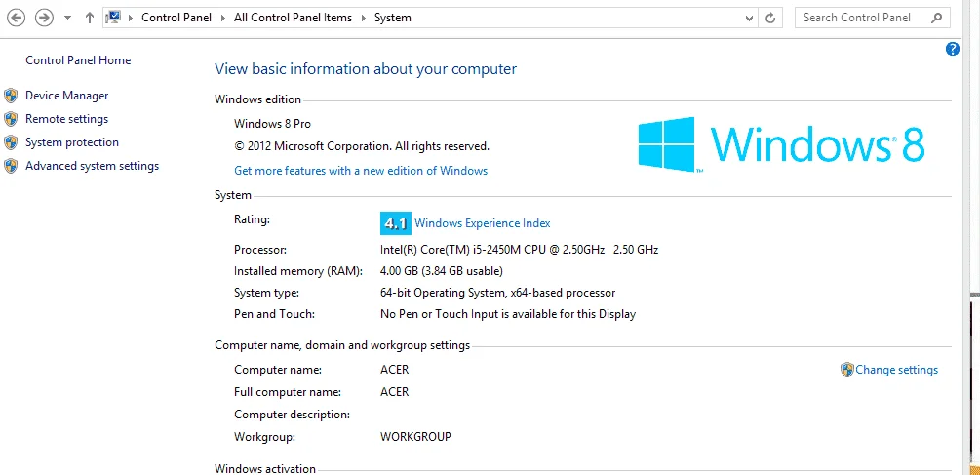The width and height of the screenshot is (980, 475).
Task: Click the 4.1 rating badge
Action: (395, 223)
